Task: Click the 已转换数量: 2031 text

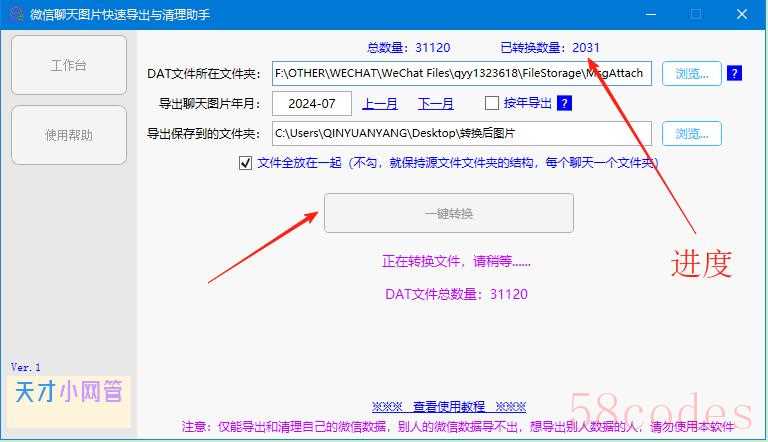Action: (550, 48)
